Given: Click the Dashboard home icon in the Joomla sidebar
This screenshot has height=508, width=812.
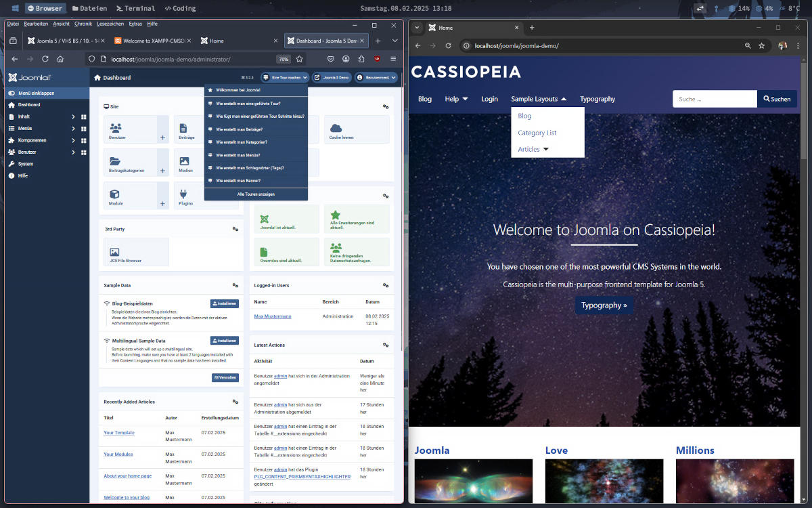Looking at the screenshot, I should click(11, 105).
